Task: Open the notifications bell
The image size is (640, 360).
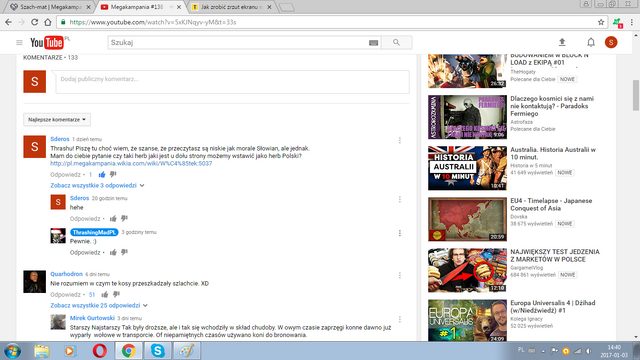Action: click(x=591, y=42)
